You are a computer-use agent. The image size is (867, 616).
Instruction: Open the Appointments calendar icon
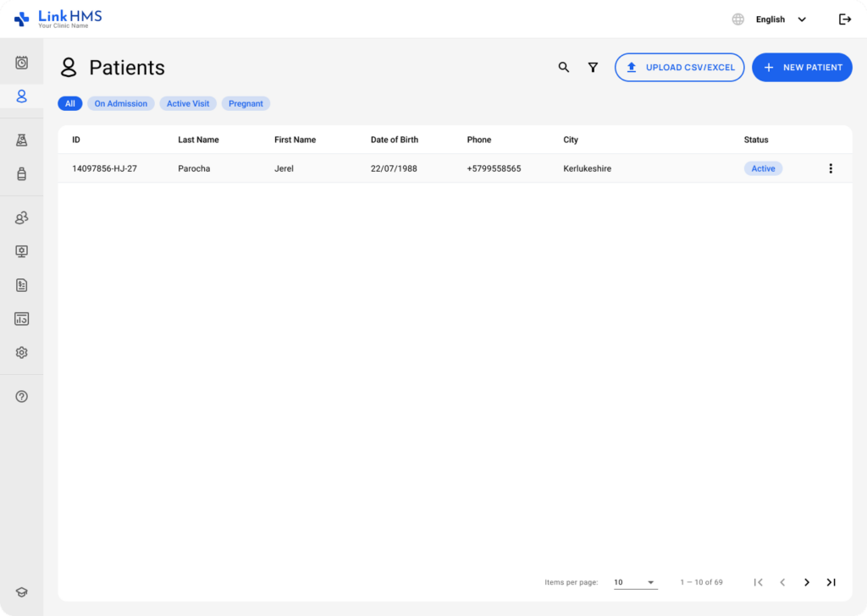point(21,61)
